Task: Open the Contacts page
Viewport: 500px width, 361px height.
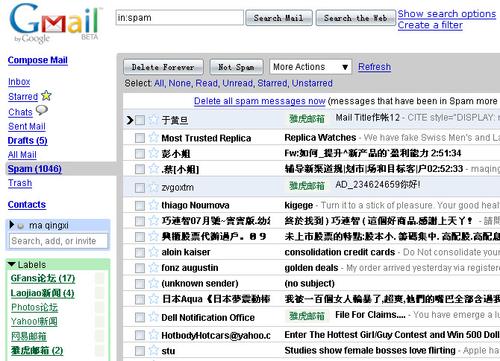Action: tap(27, 205)
